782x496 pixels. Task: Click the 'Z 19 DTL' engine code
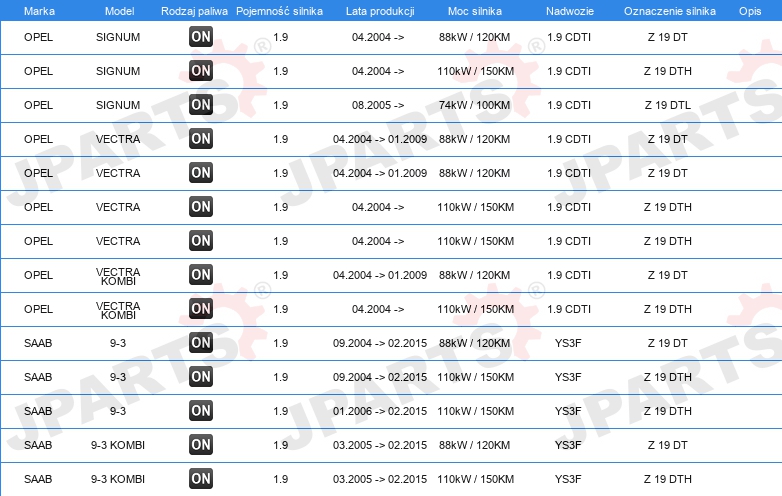tap(668, 105)
